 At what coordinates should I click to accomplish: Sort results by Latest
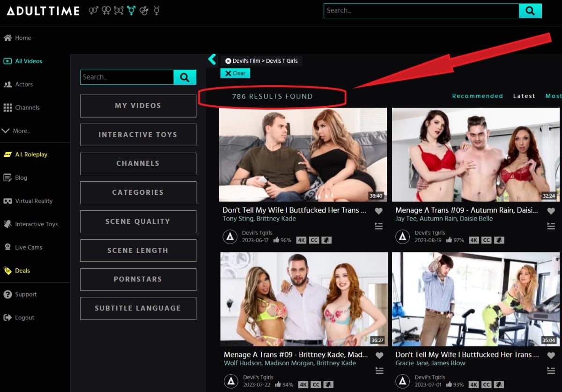point(524,96)
